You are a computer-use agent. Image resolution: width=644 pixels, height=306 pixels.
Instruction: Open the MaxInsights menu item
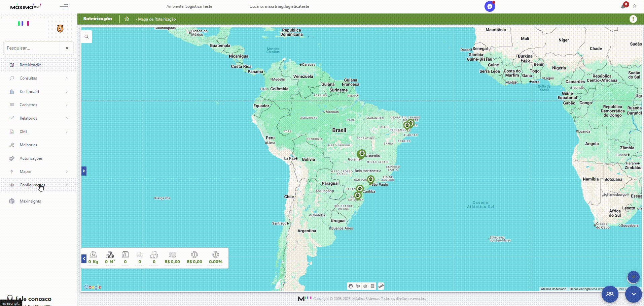point(30,201)
